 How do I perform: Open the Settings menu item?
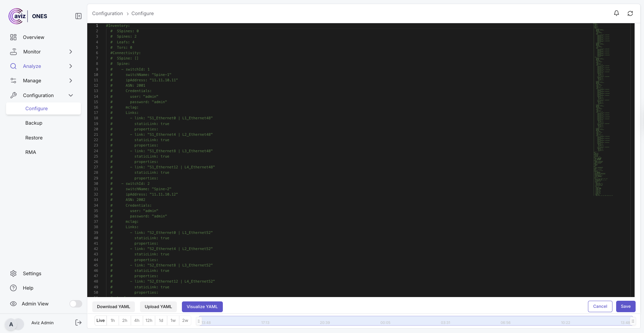tap(32, 274)
